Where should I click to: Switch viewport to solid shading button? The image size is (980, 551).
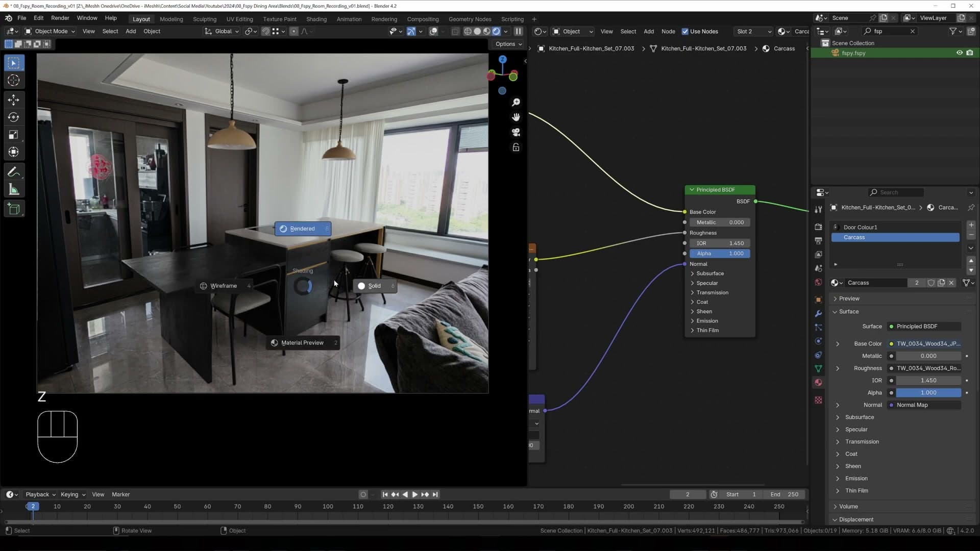pyautogui.click(x=477, y=31)
